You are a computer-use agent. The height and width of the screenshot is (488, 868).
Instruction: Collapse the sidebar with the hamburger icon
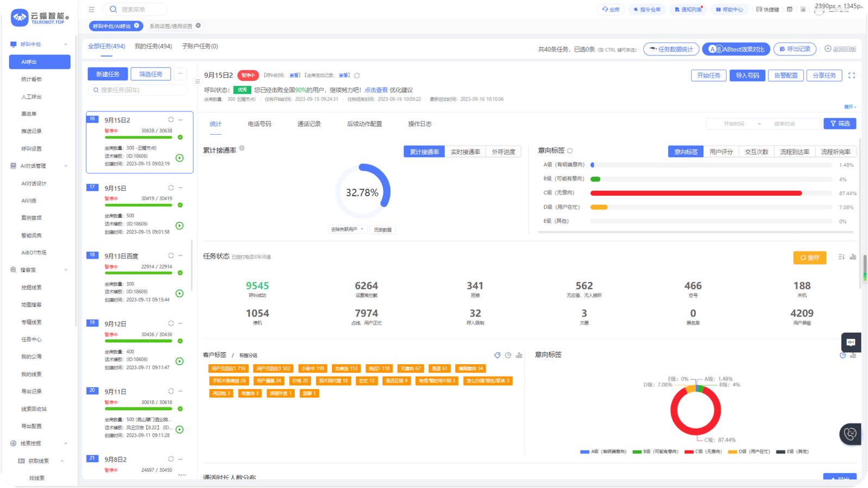tap(91, 9)
